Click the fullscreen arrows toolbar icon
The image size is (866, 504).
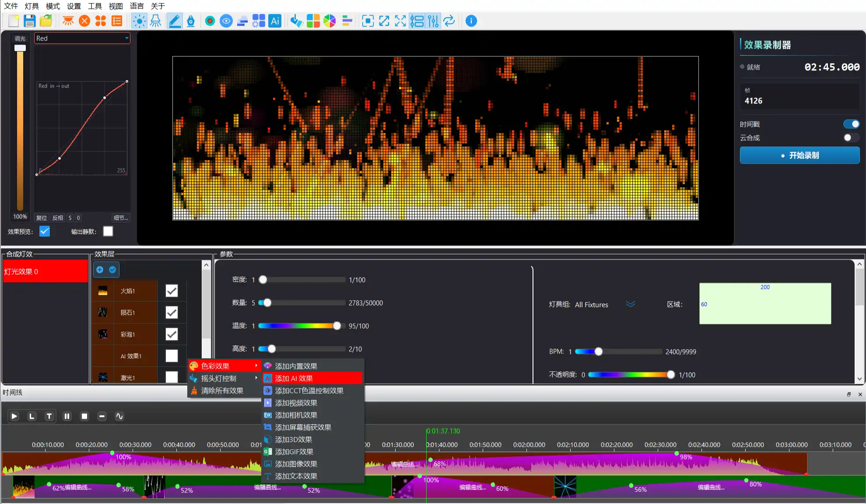400,21
